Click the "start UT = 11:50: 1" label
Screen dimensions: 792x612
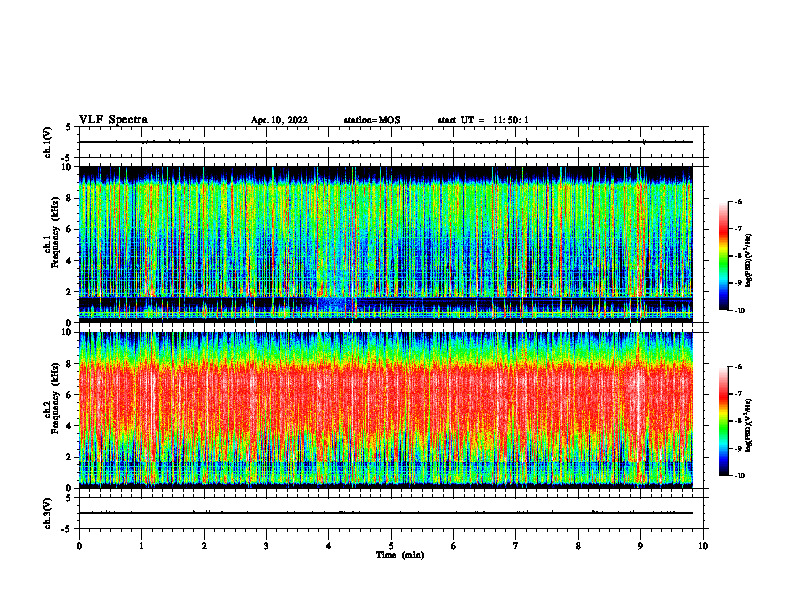coord(483,120)
